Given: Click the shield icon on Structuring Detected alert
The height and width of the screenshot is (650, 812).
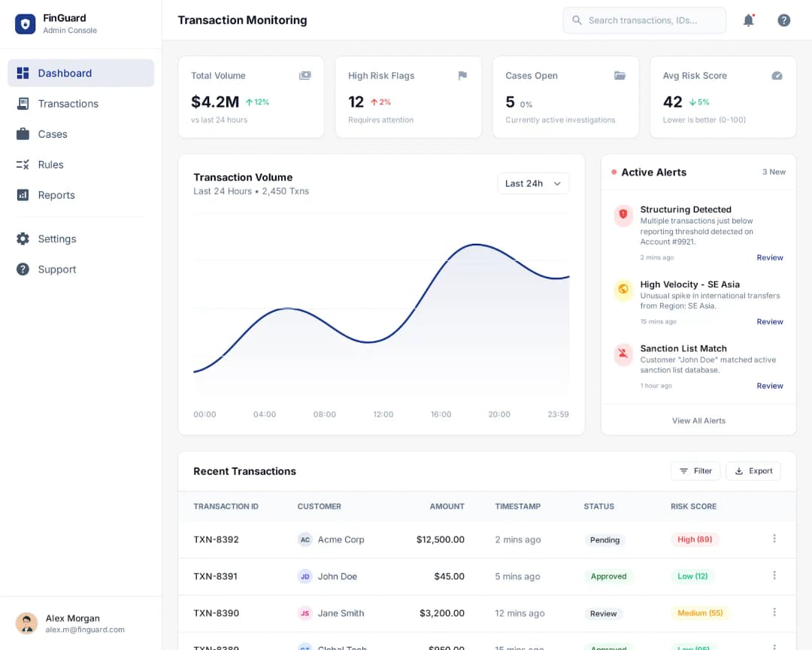Looking at the screenshot, I should click(623, 215).
